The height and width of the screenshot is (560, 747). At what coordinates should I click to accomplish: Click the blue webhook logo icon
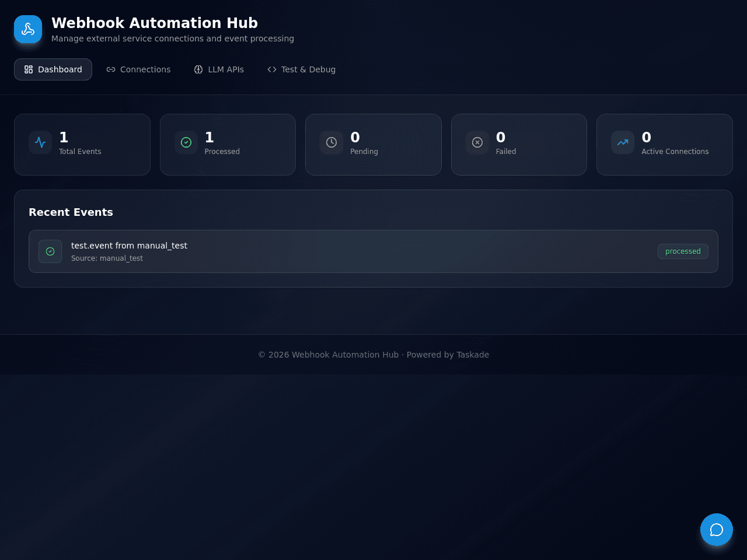point(28,29)
